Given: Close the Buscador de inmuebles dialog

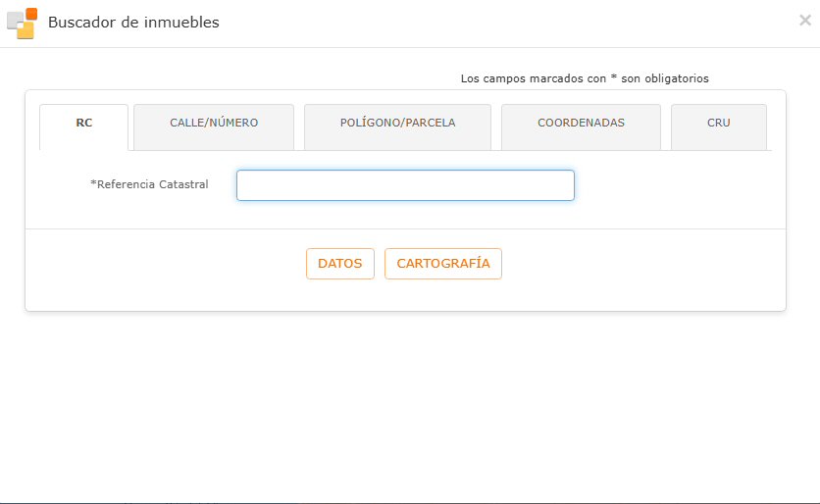Looking at the screenshot, I should tap(804, 20).
